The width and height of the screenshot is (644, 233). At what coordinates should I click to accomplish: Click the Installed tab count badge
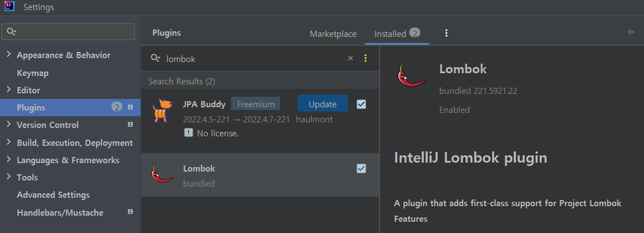415,34
